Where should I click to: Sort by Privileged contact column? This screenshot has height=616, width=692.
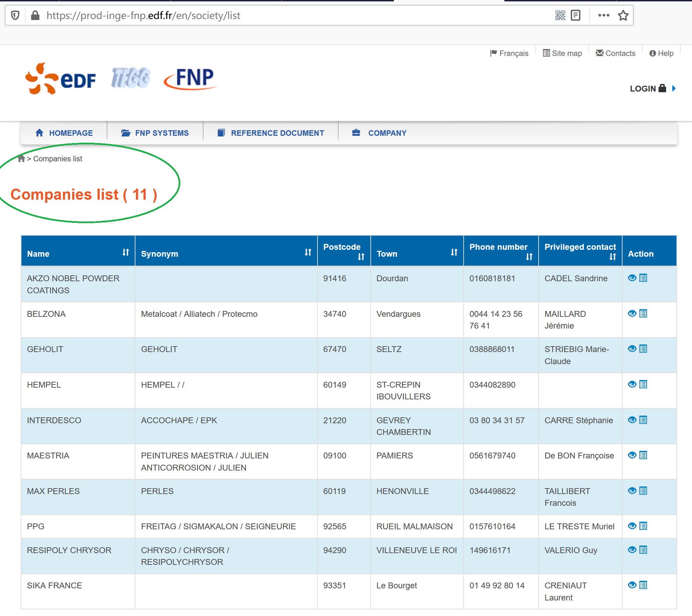pos(613,257)
